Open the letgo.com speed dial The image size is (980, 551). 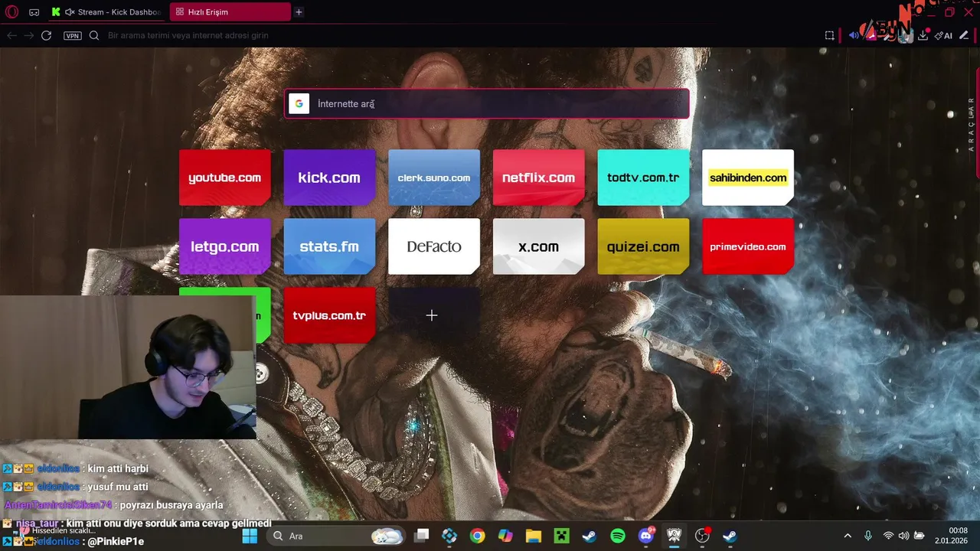[x=224, y=246]
